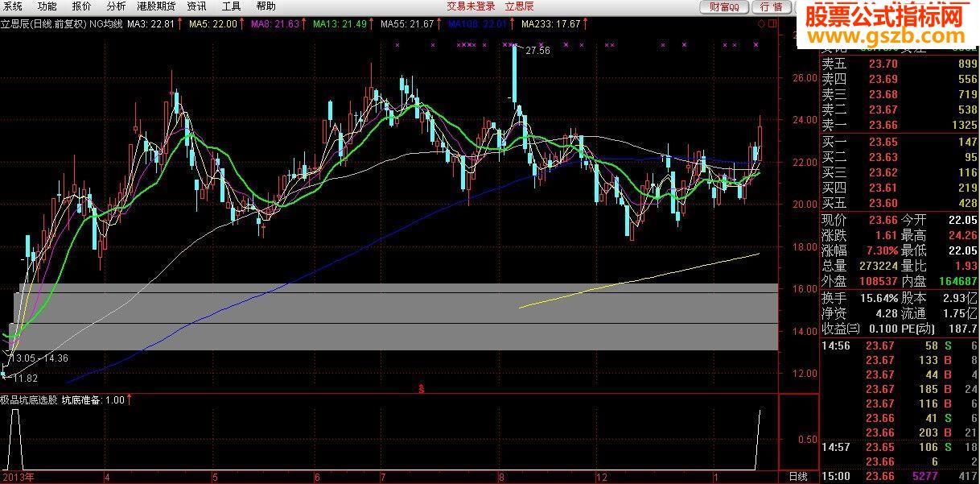Open the 帮助 menu
This screenshot has width=980, height=484.
coord(266,6)
